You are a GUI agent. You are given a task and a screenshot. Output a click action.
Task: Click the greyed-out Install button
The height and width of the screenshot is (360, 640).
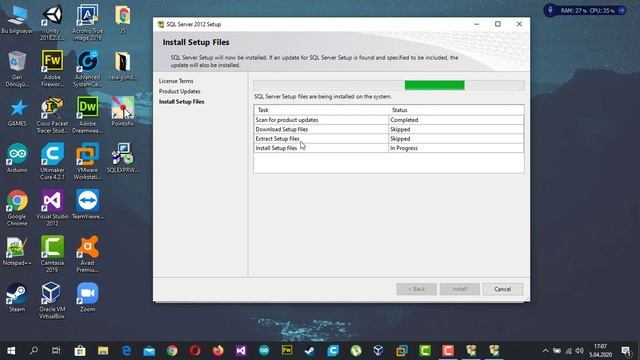tap(460, 289)
